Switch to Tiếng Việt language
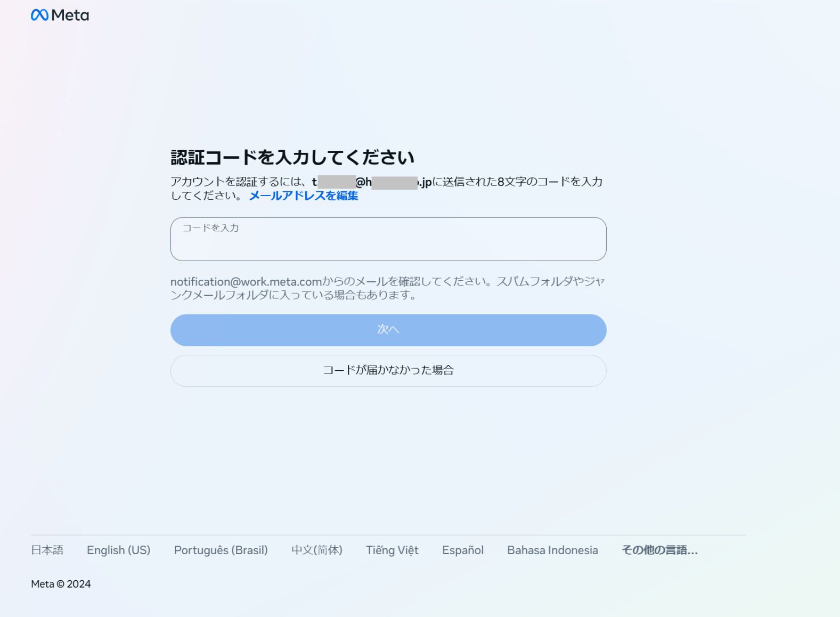840x617 pixels. 392,550
